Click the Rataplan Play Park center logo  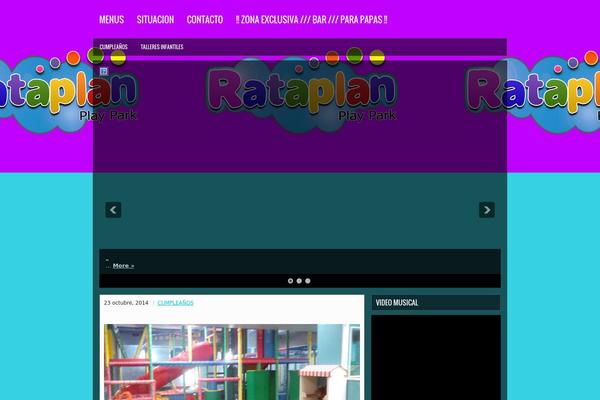(302, 90)
